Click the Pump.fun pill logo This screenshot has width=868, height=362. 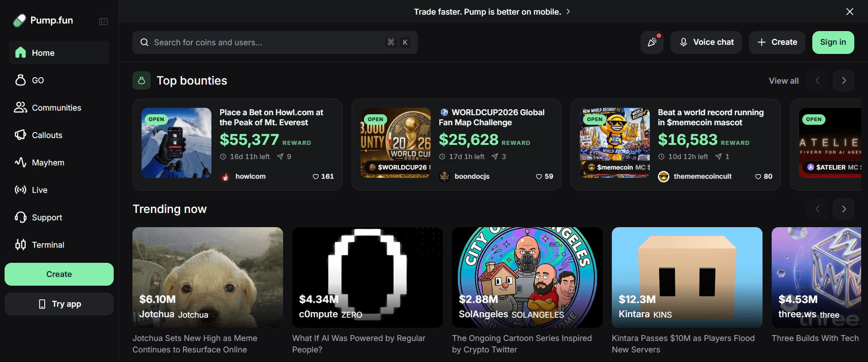point(20,21)
